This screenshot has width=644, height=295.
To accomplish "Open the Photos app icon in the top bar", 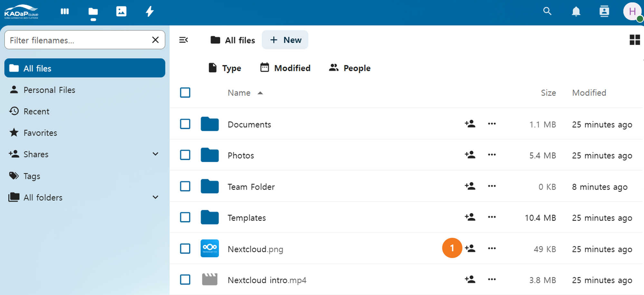I will click(x=121, y=12).
